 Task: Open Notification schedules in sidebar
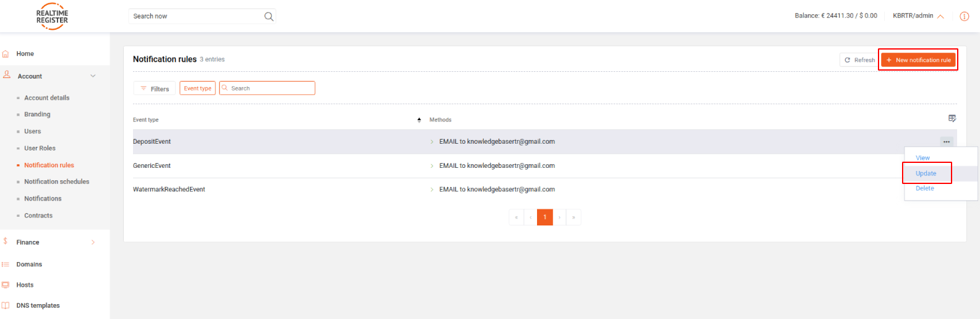pos(56,181)
